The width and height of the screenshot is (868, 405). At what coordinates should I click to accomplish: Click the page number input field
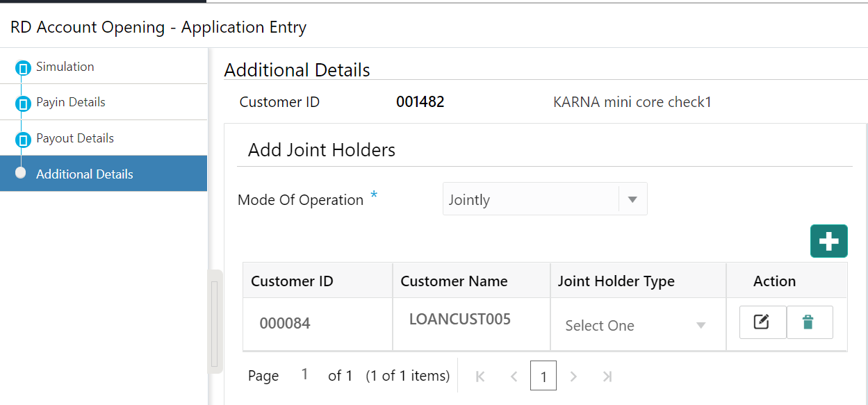coord(304,375)
